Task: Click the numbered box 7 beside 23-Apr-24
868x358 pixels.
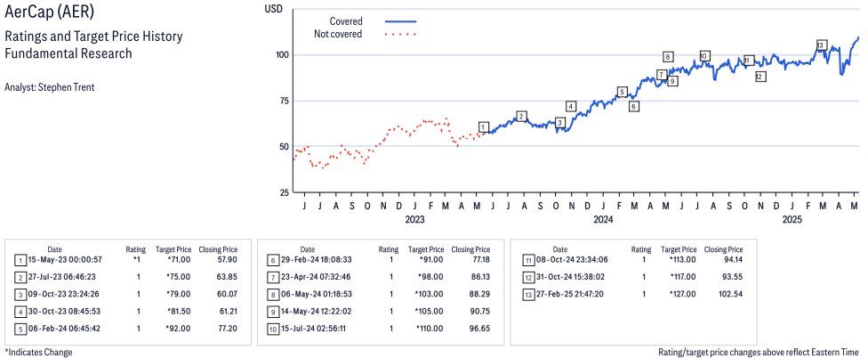Action: pyautogui.click(x=273, y=277)
